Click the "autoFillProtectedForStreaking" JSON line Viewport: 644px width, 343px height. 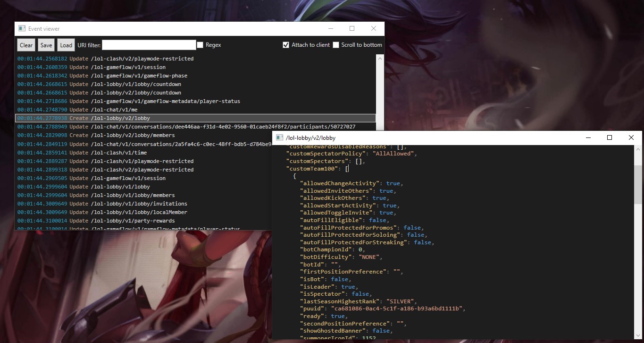[x=367, y=242]
